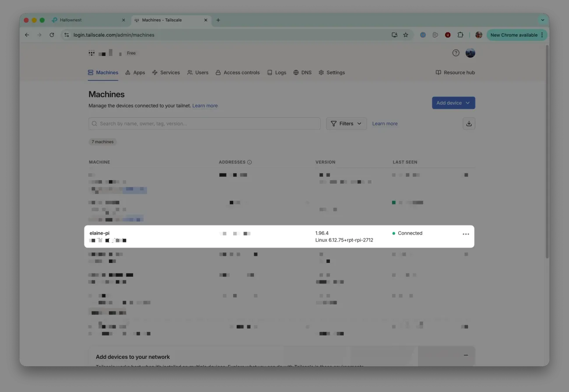This screenshot has height=392, width=569.
Task: Open the Resource hub link
Action: (x=455, y=73)
